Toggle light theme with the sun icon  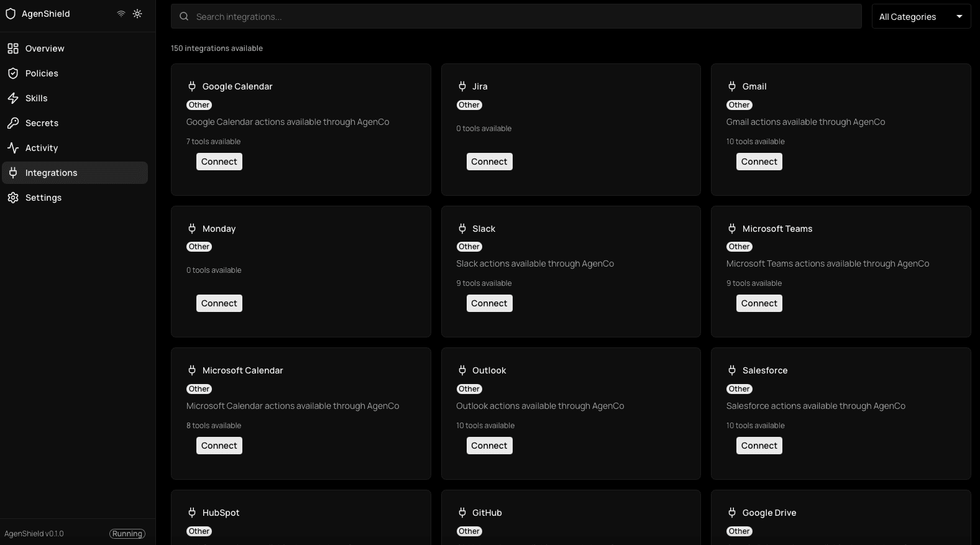[137, 14]
